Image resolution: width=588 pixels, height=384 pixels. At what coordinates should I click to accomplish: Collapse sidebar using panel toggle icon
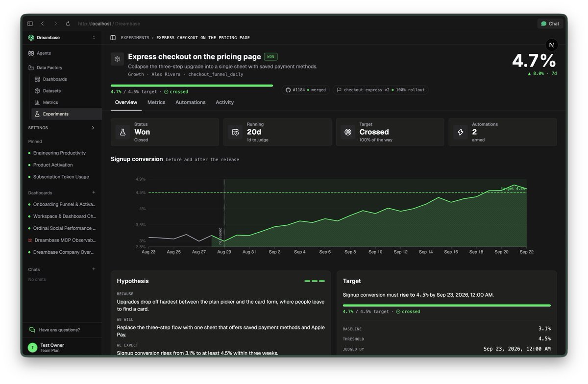coord(113,38)
